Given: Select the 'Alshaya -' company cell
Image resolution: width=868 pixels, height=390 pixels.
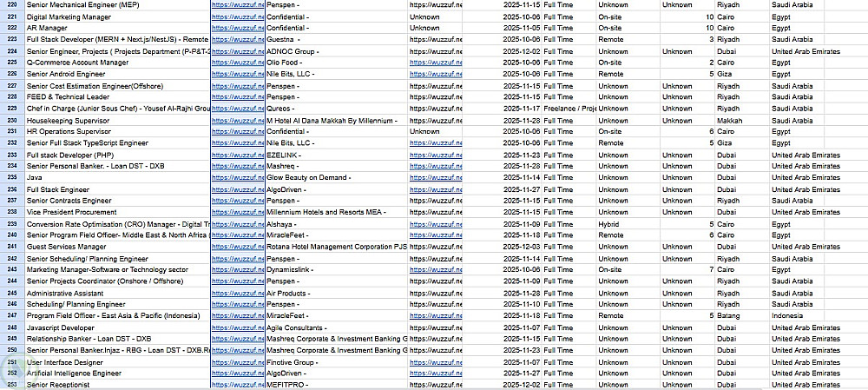Looking at the screenshot, I should point(336,224).
